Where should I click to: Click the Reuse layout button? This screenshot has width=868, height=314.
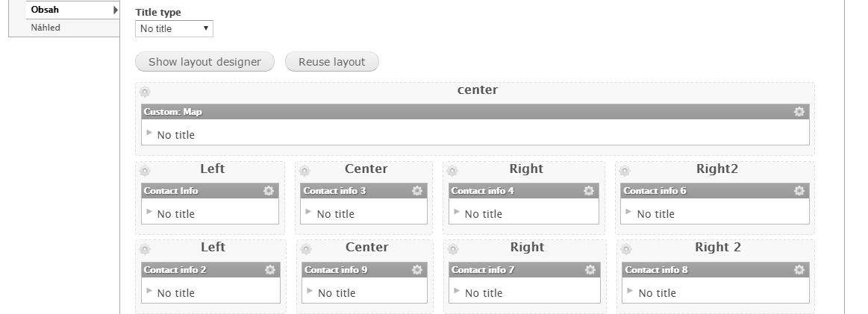(x=331, y=62)
